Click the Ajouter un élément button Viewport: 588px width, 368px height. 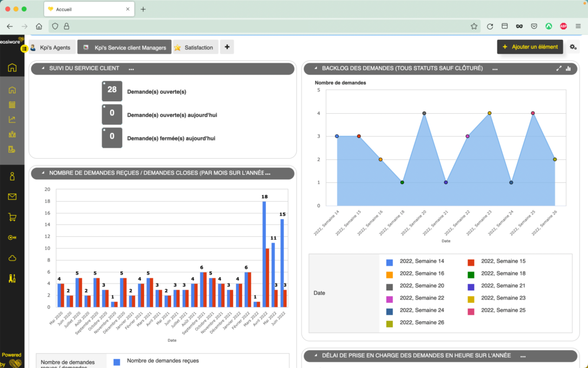click(530, 47)
